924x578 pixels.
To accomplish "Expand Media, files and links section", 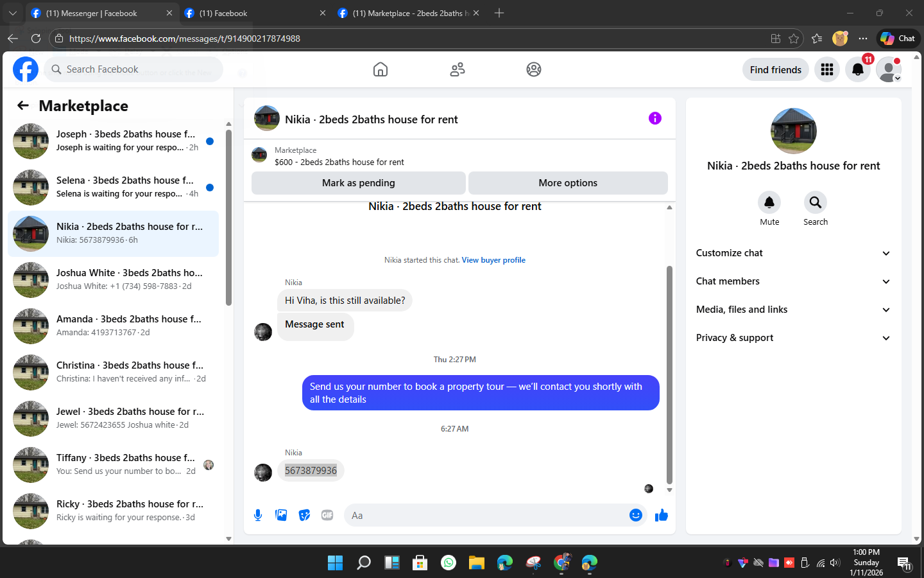I will 793,310.
